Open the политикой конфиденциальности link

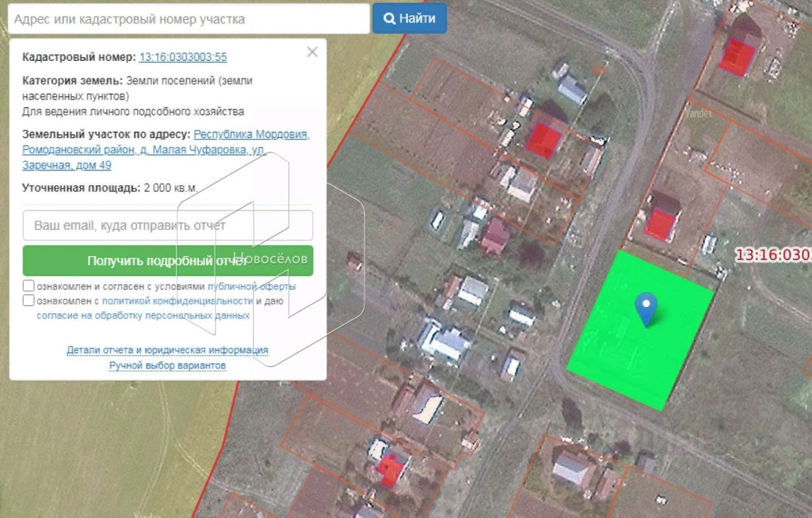pos(178,301)
